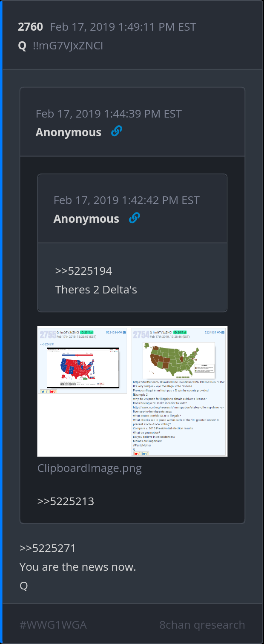Click the green-brown states map in post 2754
The image size is (264, 644).
(178, 360)
